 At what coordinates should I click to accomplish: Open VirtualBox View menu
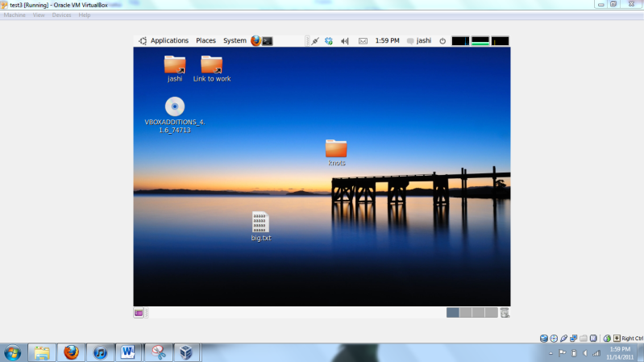[x=39, y=15]
